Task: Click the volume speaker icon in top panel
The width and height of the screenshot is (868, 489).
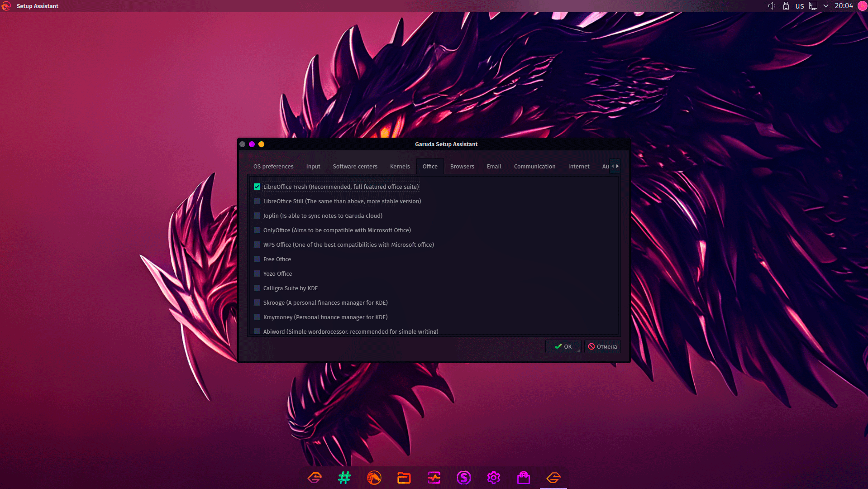Action: (772, 6)
